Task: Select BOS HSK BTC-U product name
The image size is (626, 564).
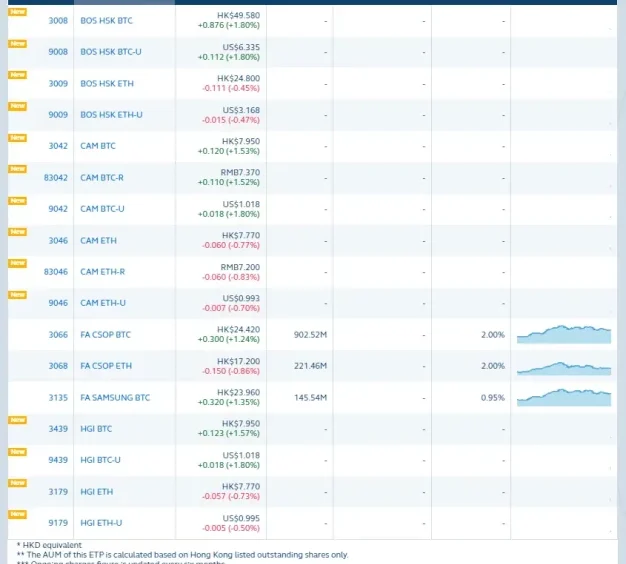Action: click(x=111, y=52)
